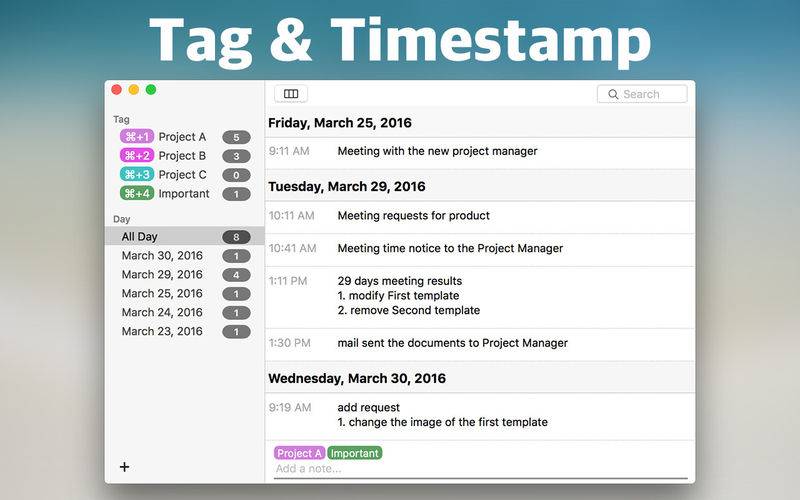Click the search magnifier icon
800x500 pixels.
tap(613, 94)
